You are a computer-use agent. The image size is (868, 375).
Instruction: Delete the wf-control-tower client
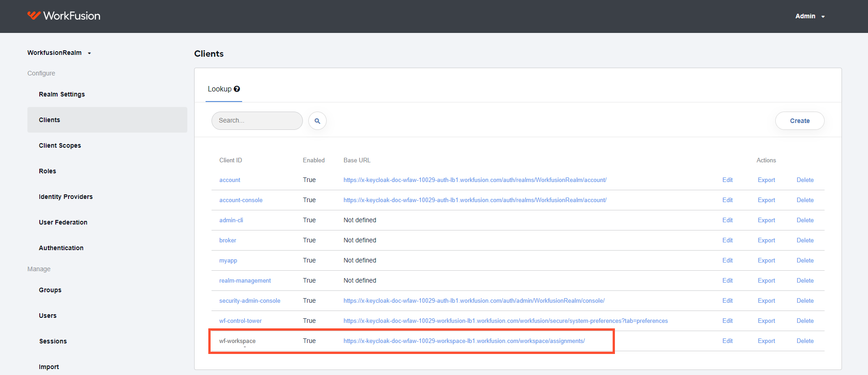point(805,321)
